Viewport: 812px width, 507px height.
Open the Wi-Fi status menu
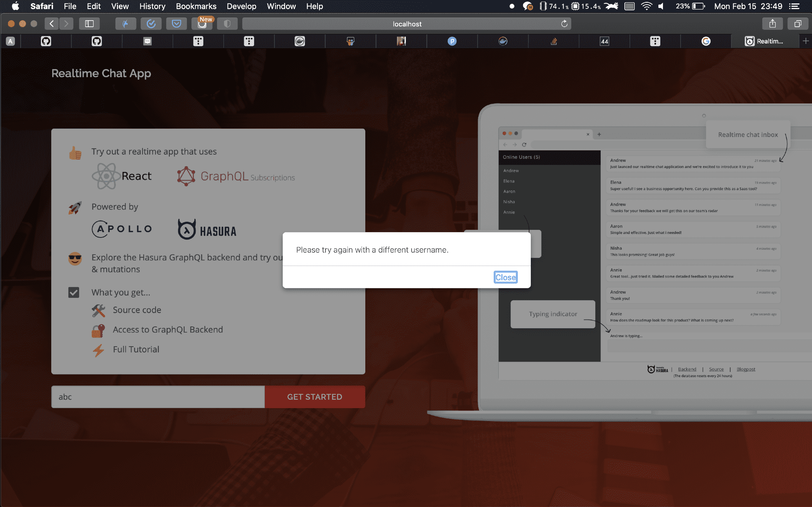tap(646, 6)
